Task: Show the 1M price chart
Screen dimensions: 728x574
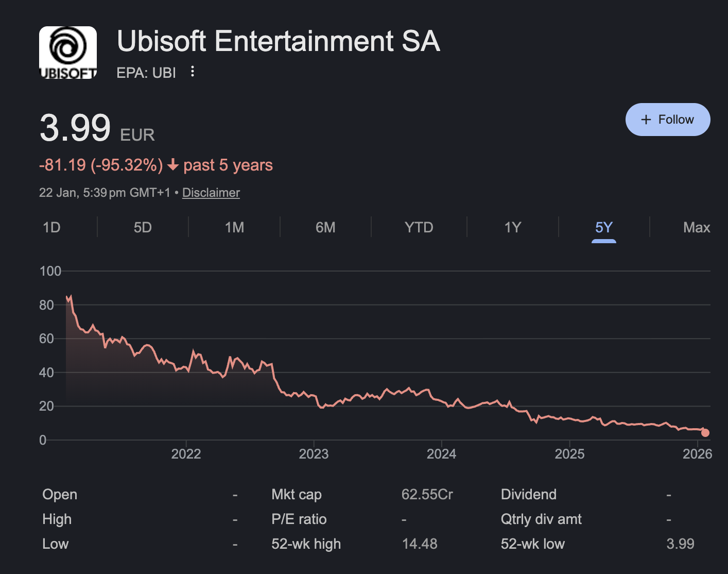Action: (234, 227)
